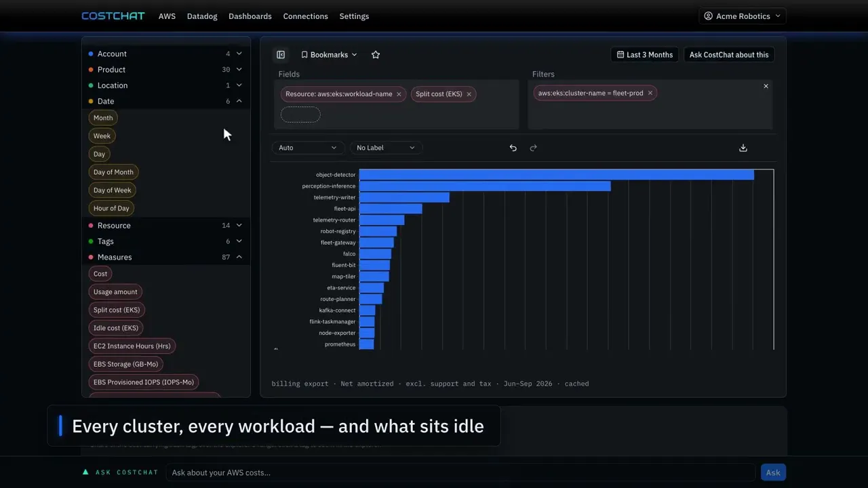Open the Connections page
Screen dimensions: 868x488
click(305, 16)
